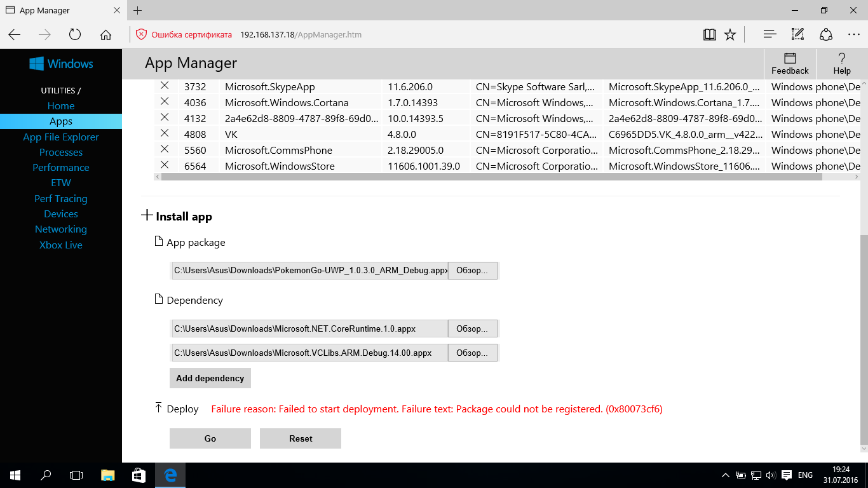Click the page vertical scrollbar
This screenshot has width=868, height=488.
[864, 340]
